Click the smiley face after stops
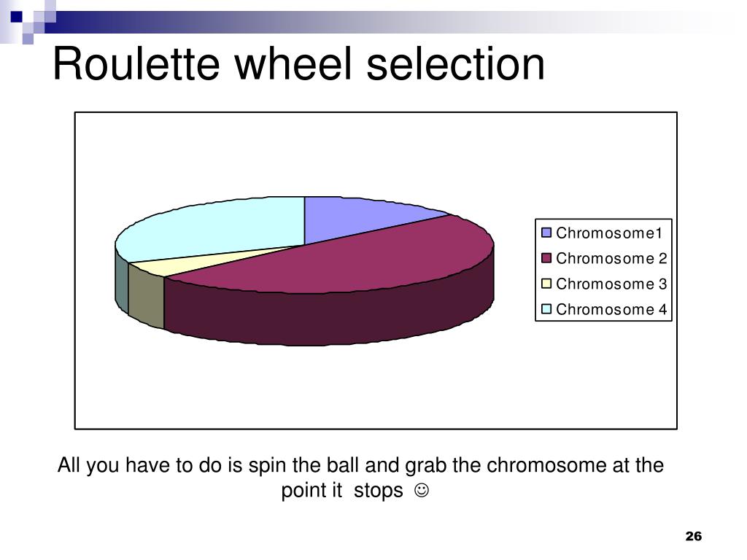This screenshot has width=747, height=560. pos(422,490)
